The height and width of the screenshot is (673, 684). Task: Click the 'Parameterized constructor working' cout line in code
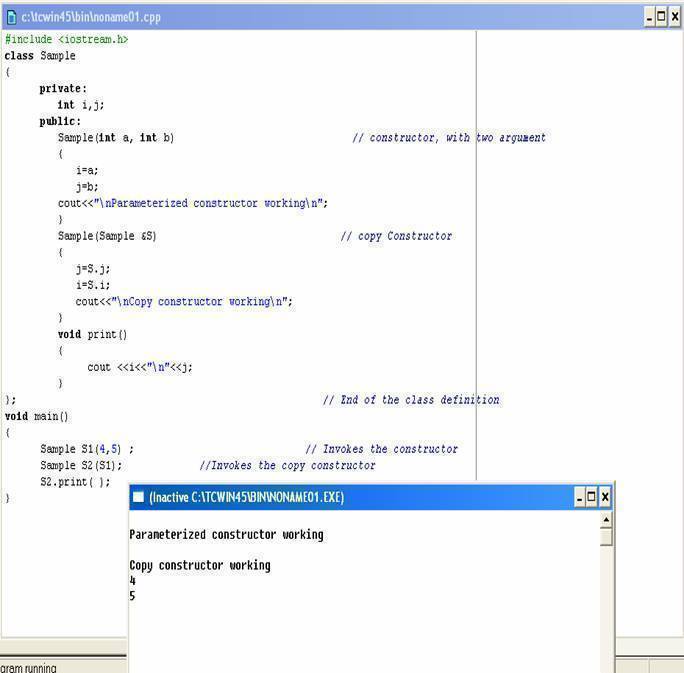[x=192, y=203]
